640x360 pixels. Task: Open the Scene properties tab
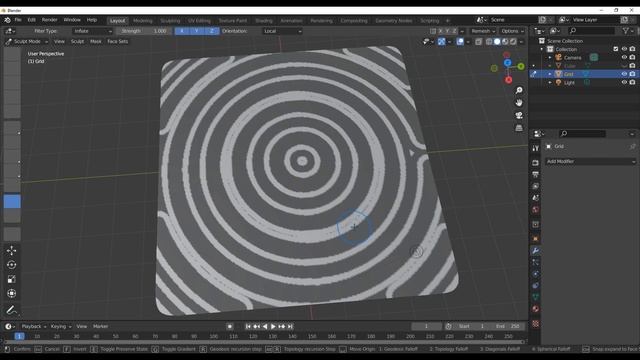(536, 198)
